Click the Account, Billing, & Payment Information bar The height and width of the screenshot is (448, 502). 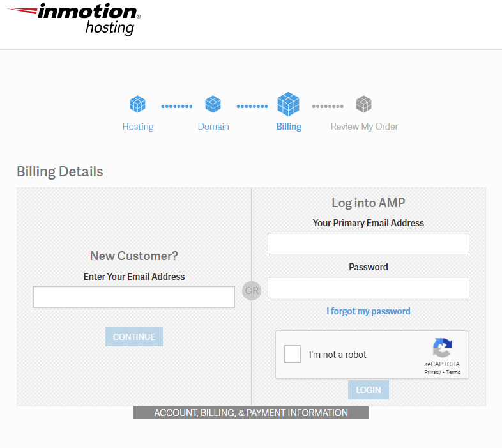[251, 413]
